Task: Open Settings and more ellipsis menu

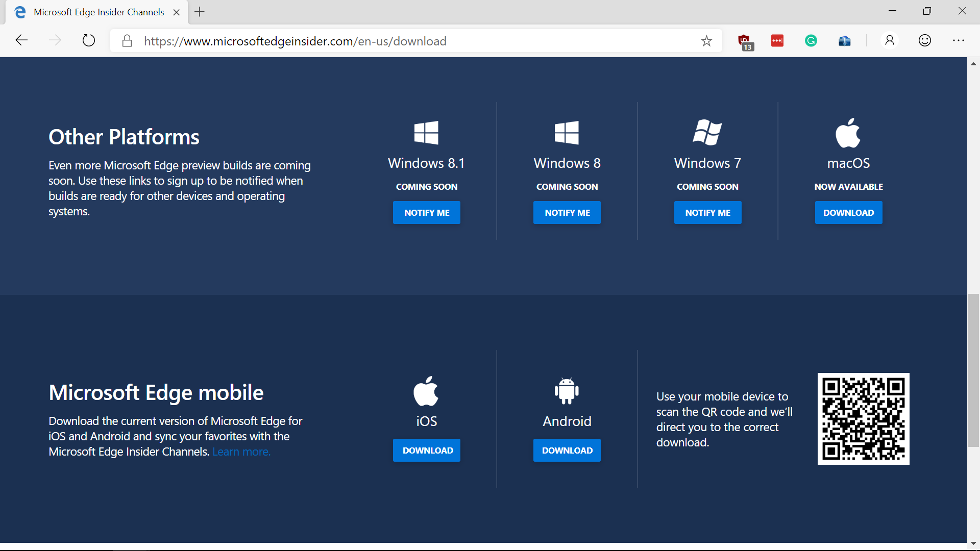Action: 959,40
